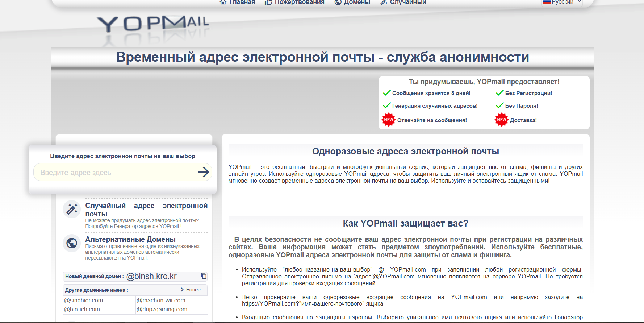The width and height of the screenshot is (644, 323).
Task: Click the globe alternative domains icon
Action: pos(72,243)
